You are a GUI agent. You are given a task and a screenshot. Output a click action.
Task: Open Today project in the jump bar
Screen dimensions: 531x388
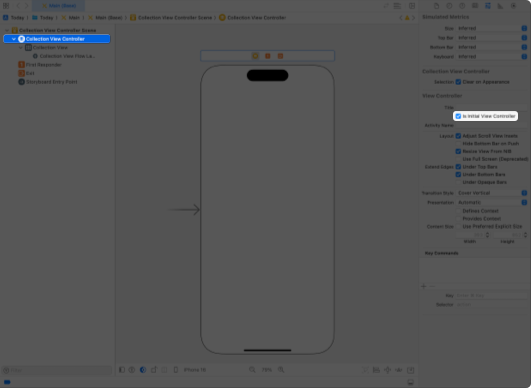click(x=14, y=18)
